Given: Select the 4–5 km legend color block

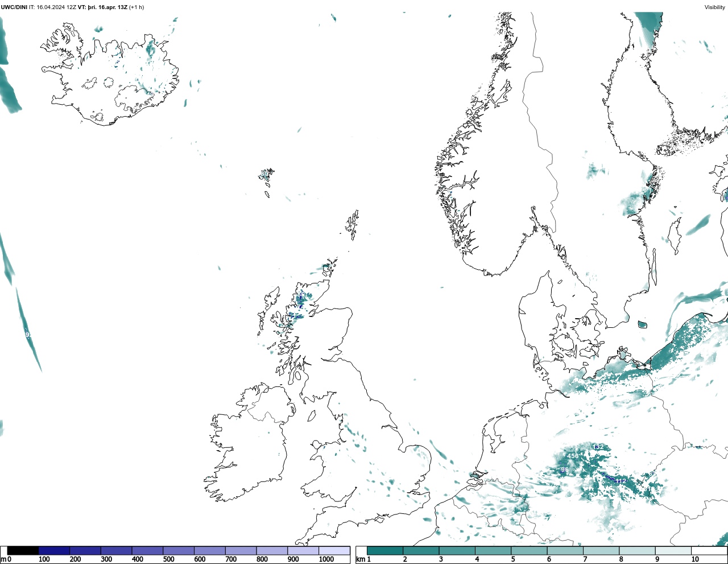Looking at the screenshot, I should [x=493, y=550].
